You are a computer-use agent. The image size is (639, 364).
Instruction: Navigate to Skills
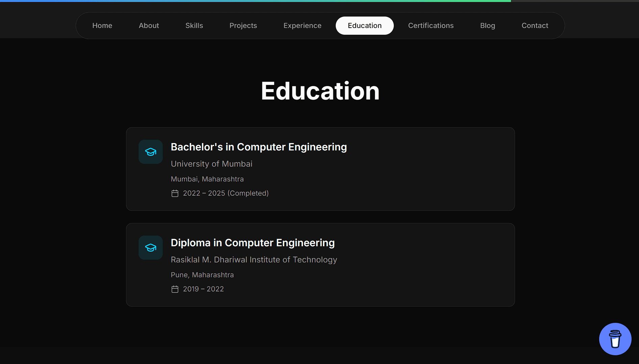[x=194, y=26]
